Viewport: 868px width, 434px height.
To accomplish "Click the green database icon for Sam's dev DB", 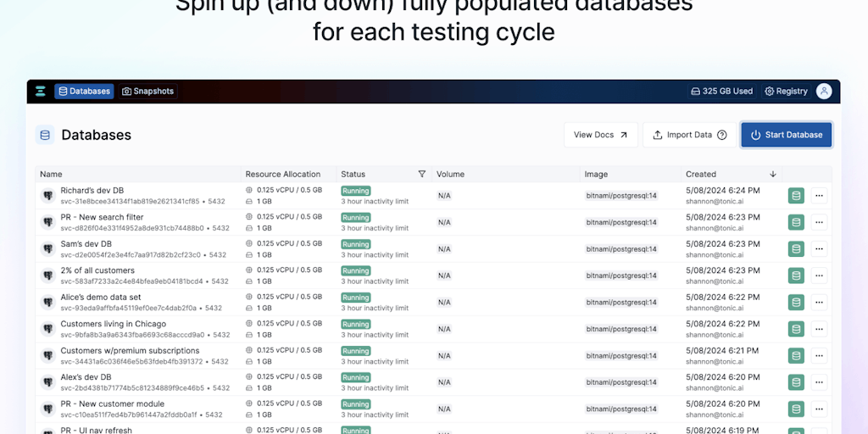I will click(x=795, y=249).
